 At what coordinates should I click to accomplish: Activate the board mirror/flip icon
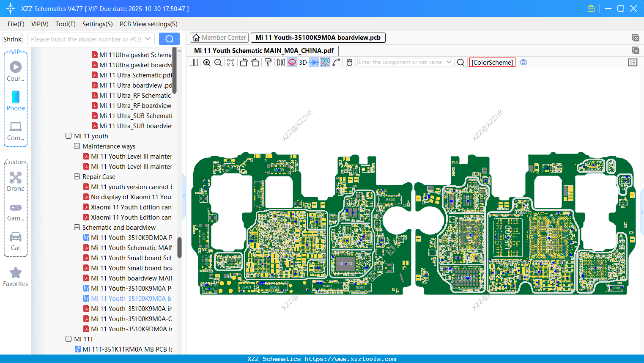pyautogui.click(x=280, y=62)
